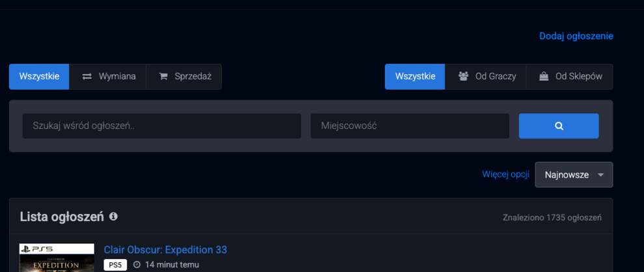The image size is (644, 272).
Task: Filter listings to Od Sklepów
Action: 570,77
